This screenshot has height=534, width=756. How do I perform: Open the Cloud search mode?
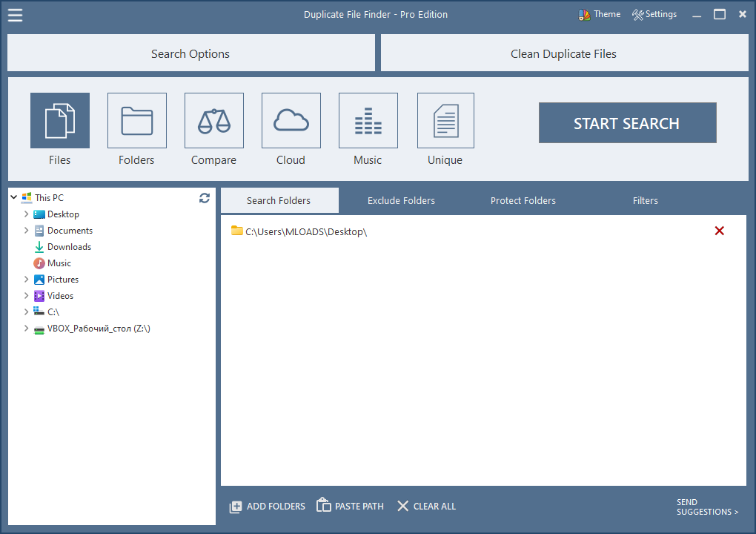[x=291, y=121]
